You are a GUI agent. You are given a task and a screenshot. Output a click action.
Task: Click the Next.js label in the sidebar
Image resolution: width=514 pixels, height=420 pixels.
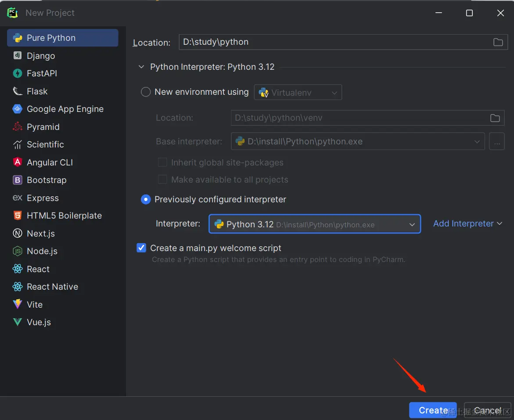41,233
